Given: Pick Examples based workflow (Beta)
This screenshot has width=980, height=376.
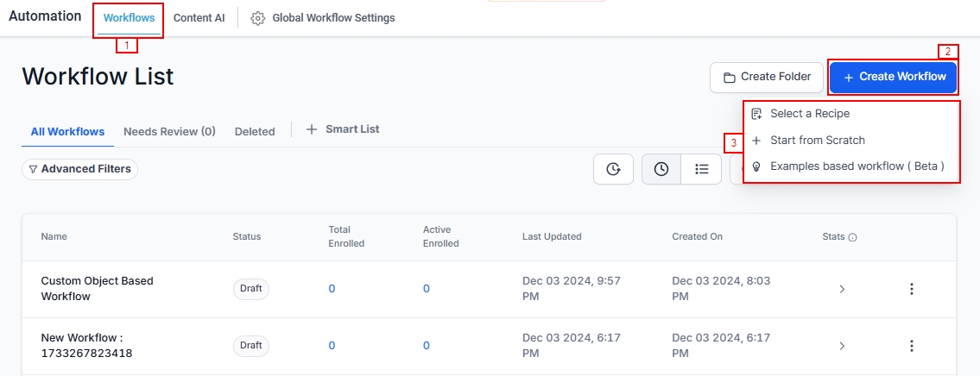Looking at the screenshot, I should (x=857, y=166).
